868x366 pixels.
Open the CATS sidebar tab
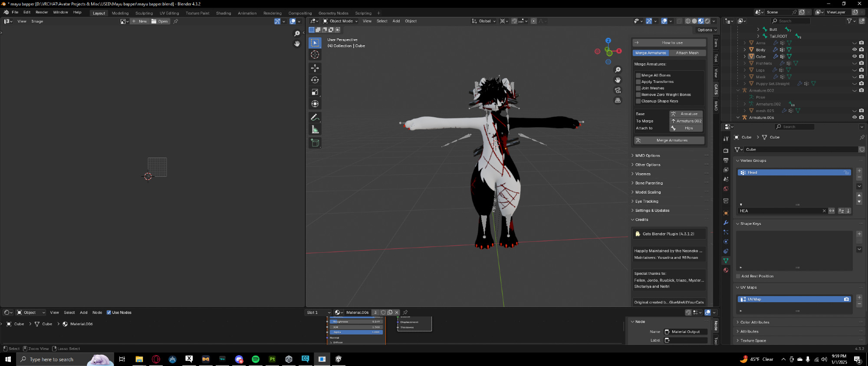[x=716, y=89]
